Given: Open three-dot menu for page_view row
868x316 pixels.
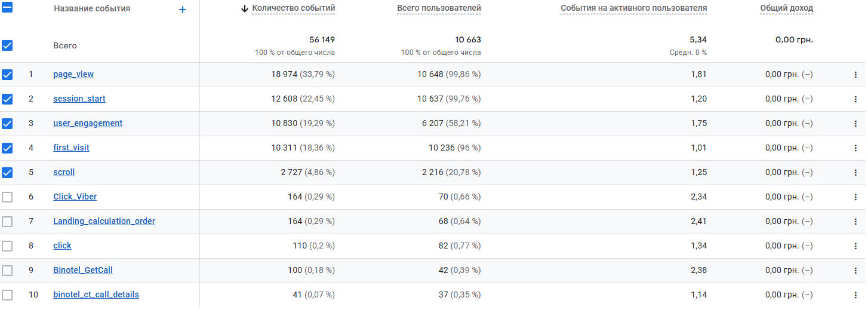Looking at the screenshot, I should [x=855, y=75].
